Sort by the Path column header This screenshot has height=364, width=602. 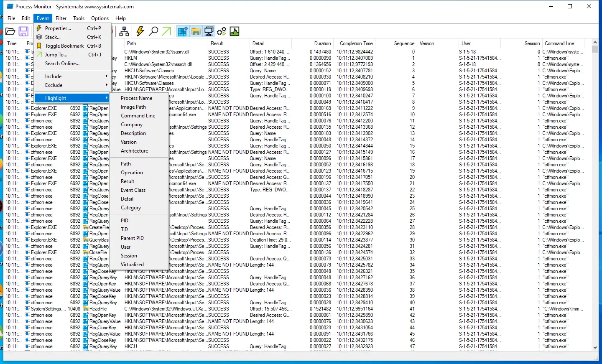point(166,43)
